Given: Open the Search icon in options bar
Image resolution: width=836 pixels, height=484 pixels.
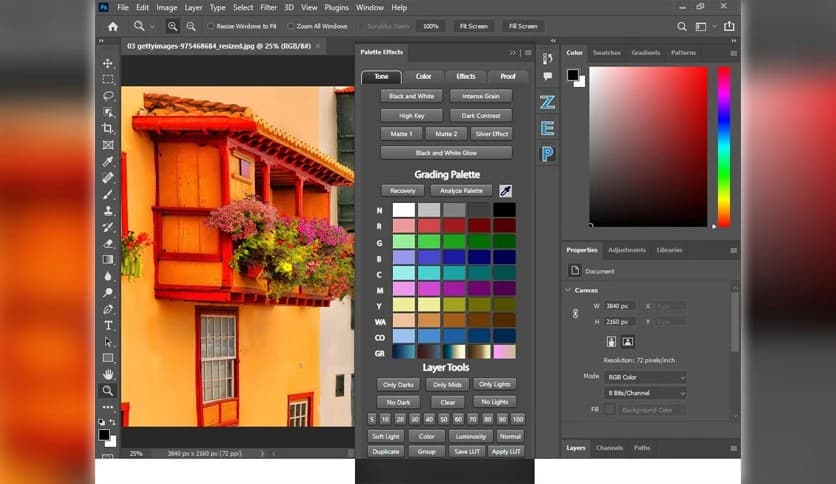Looking at the screenshot, I should (681, 26).
